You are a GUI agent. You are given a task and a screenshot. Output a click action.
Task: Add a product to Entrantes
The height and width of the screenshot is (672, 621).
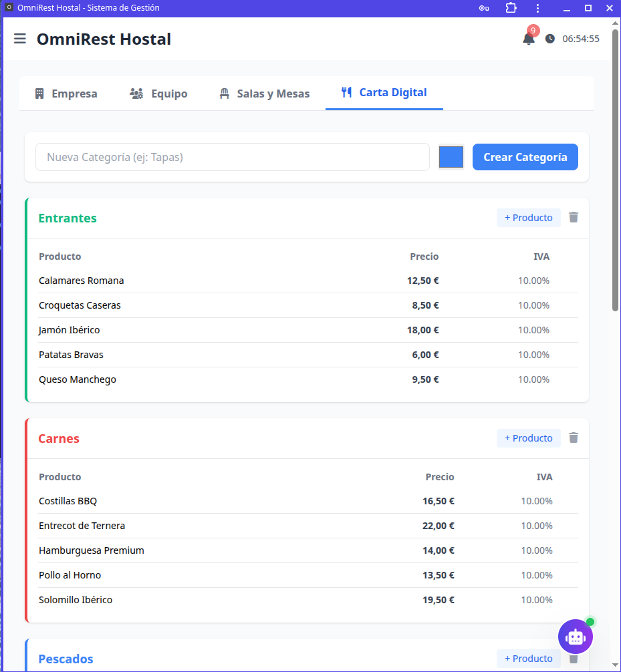pos(528,218)
